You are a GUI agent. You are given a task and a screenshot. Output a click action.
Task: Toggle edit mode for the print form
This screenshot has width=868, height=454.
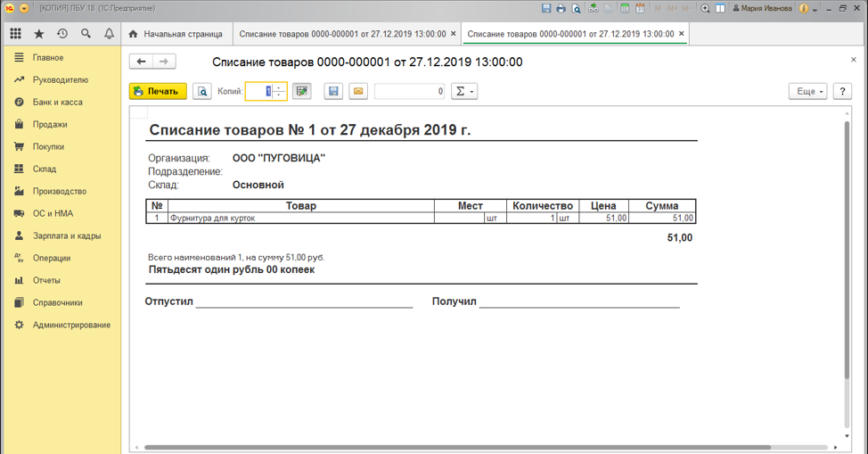pos(301,92)
